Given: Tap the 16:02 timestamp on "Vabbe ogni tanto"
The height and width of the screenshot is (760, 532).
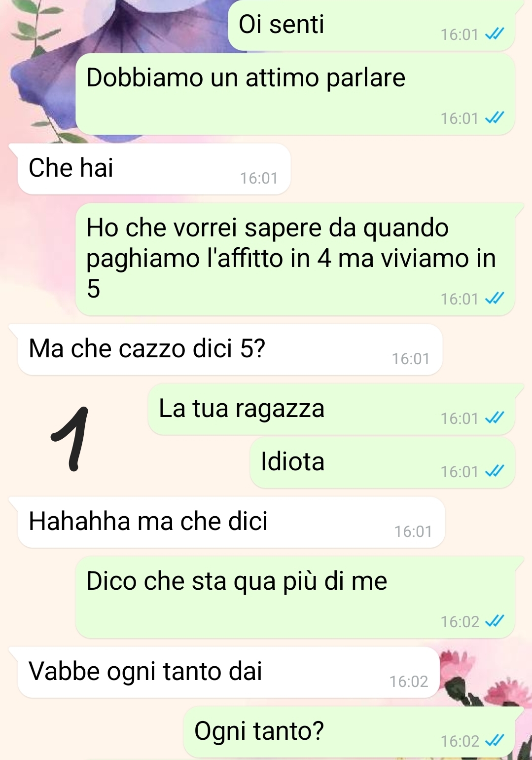Looking at the screenshot, I should [x=409, y=682].
